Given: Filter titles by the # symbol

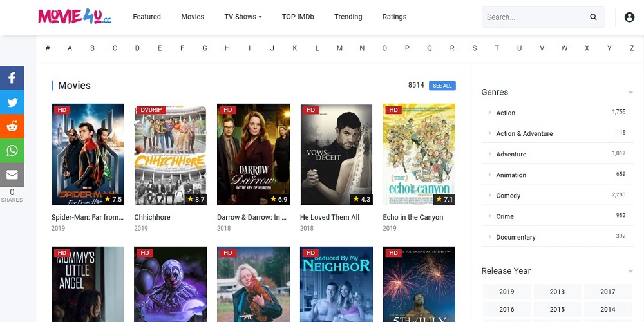Looking at the screenshot, I should 48,48.
